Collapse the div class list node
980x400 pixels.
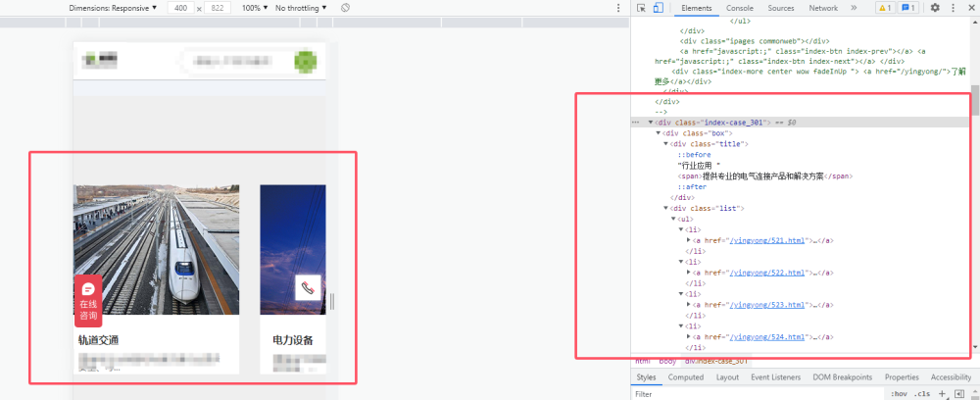[x=665, y=208]
